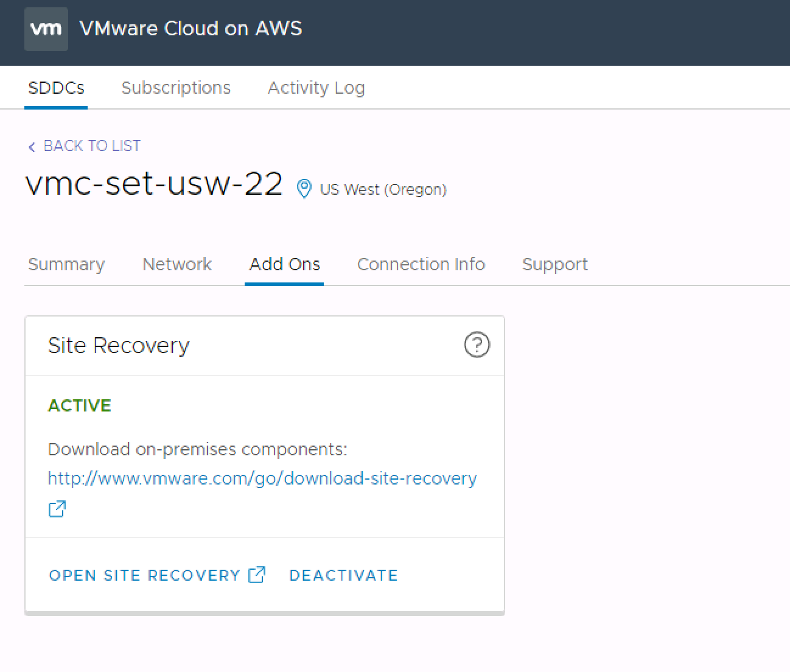Click the back chevron arrow icon
This screenshot has height=672, width=790.
(32, 147)
